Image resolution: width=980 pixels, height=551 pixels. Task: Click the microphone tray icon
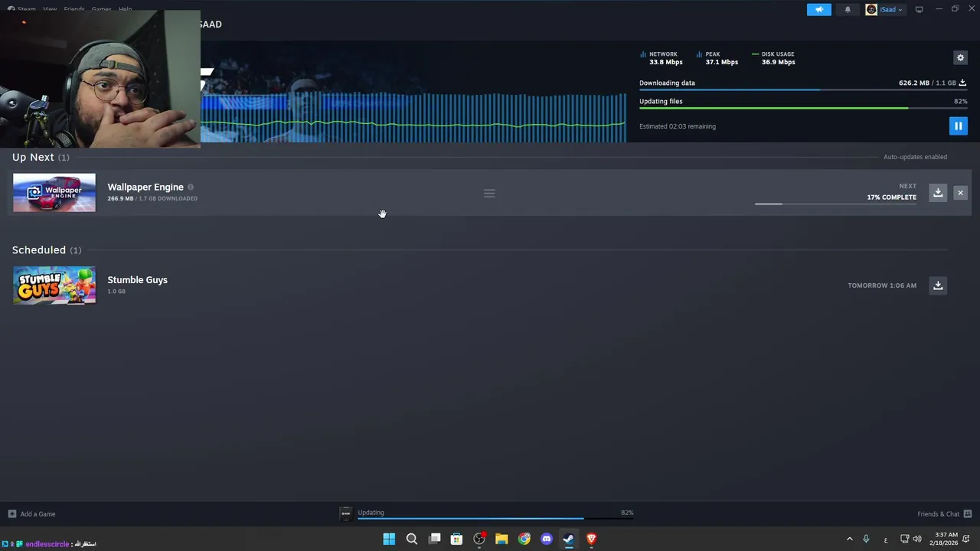(x=866, y=539)
